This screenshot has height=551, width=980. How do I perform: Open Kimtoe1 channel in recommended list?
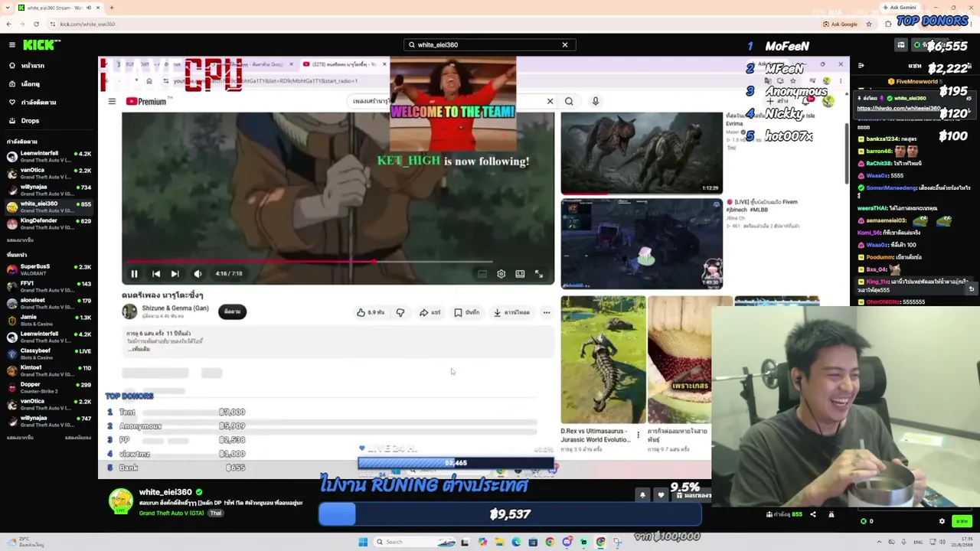[x=49, y=370]
